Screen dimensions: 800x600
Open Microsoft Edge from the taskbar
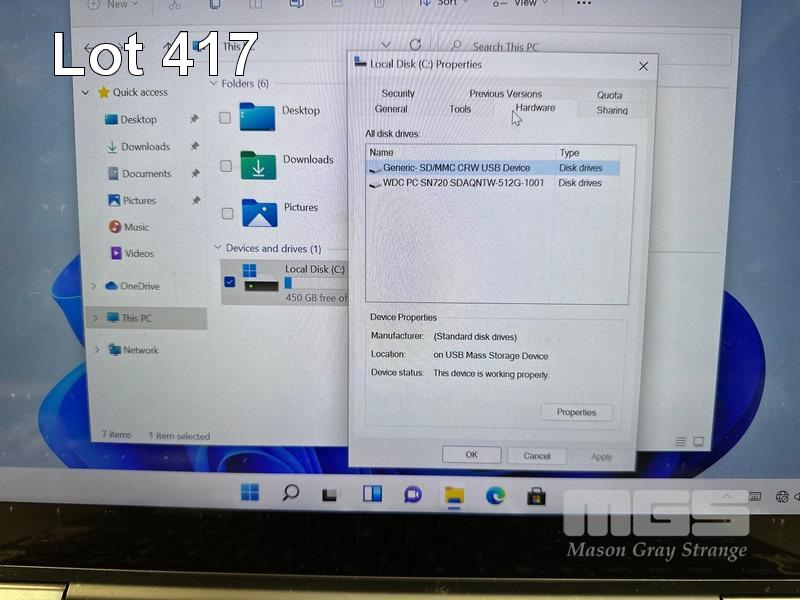point(495,494)
